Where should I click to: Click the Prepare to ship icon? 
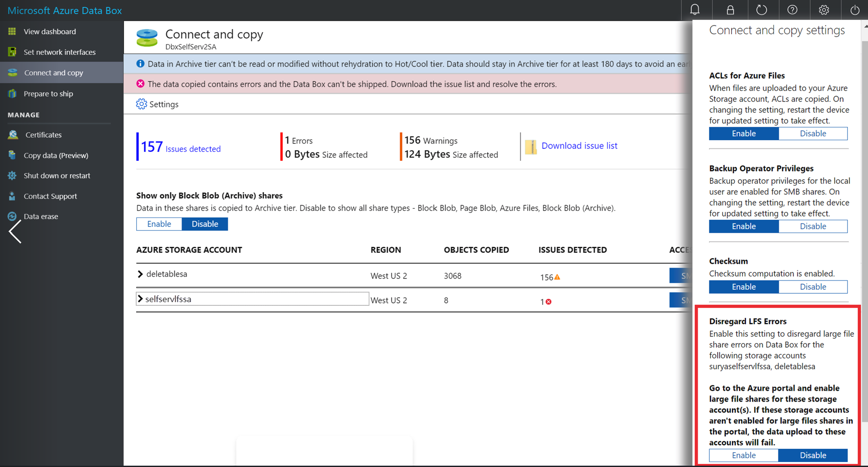13,93
